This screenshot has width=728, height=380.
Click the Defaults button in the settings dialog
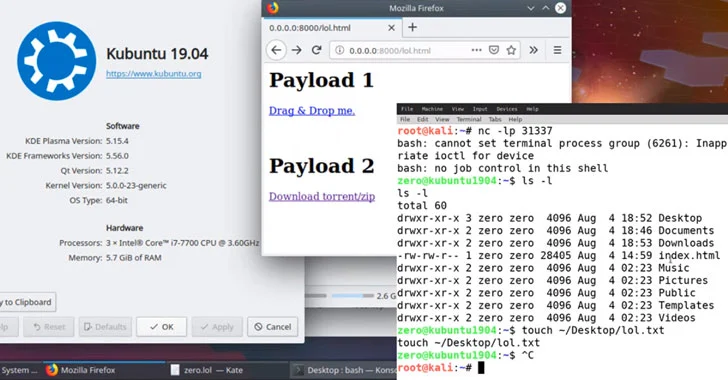[105, 327]
